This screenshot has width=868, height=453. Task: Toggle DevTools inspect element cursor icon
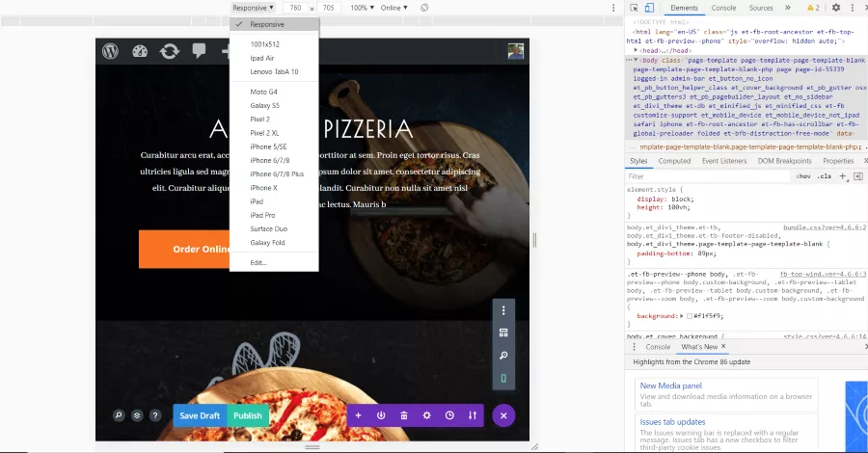point(634,8)
